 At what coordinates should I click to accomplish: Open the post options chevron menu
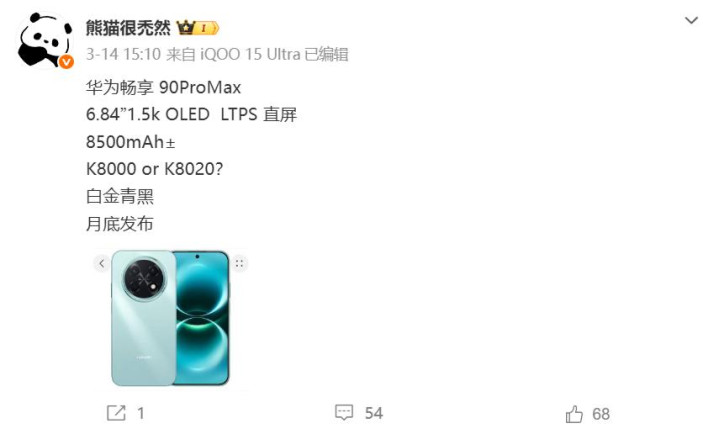(x=691, y=21)
